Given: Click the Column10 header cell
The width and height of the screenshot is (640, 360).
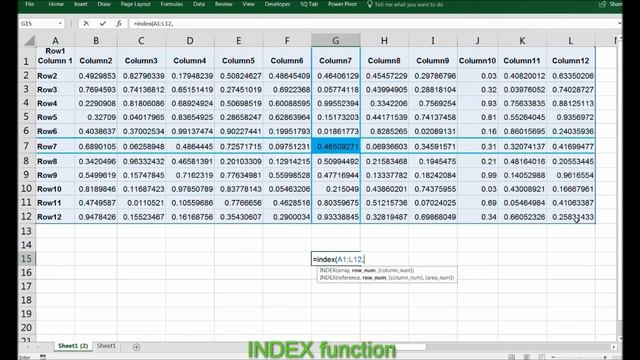Looking at the screenshot, I should tap(478, 58).
